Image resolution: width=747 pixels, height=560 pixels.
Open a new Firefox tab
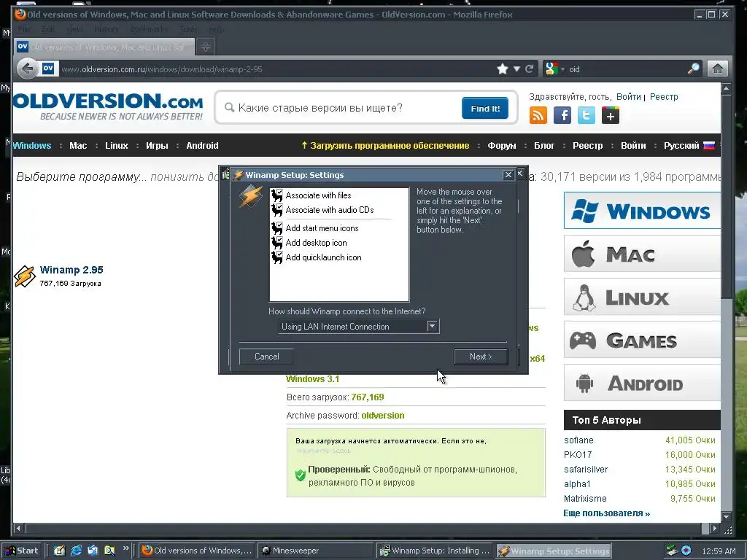click(205, 47)
